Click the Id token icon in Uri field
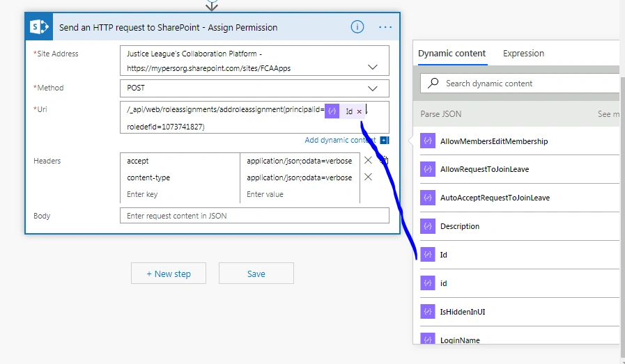 pos(332,111)
